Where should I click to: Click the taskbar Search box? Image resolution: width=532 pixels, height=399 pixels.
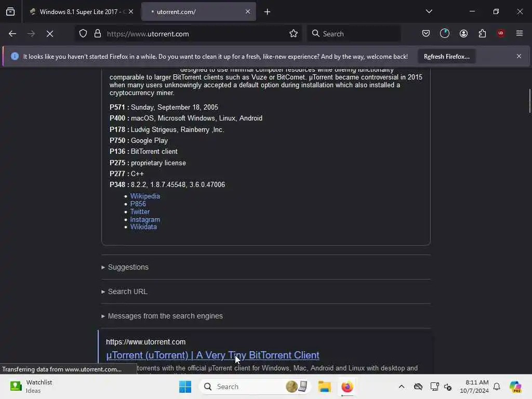(x=255, y=387)
